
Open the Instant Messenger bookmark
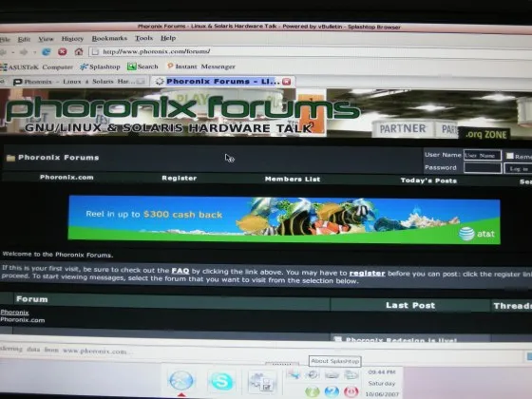point(201,66)
